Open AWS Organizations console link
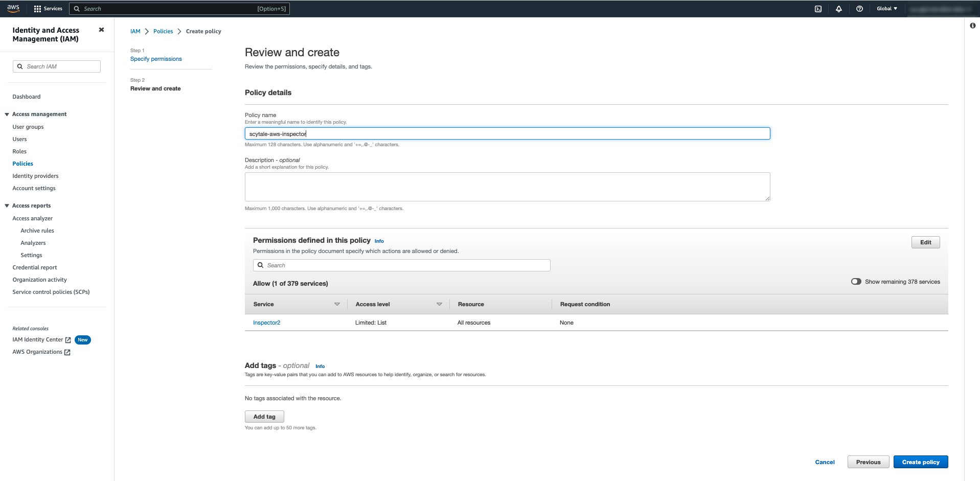Viewport: 980px width, 481px height. click(x=37, y=352)
